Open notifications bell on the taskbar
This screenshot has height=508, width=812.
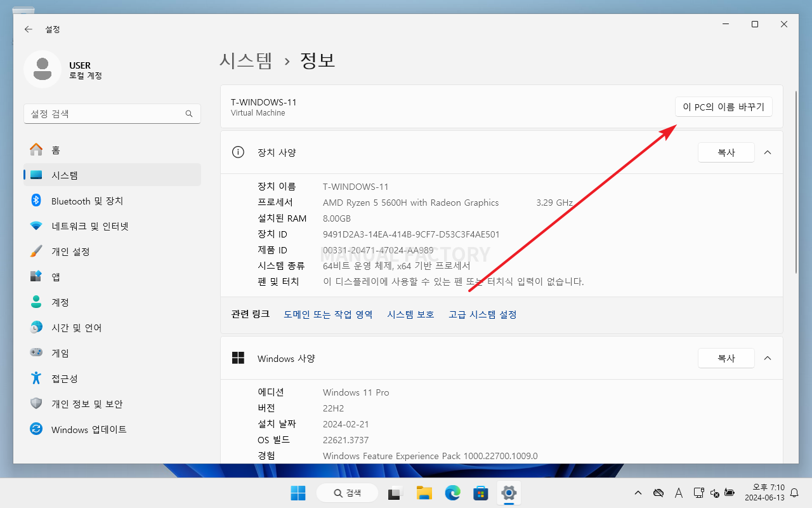pyautogui.click(x=794, y=493)
